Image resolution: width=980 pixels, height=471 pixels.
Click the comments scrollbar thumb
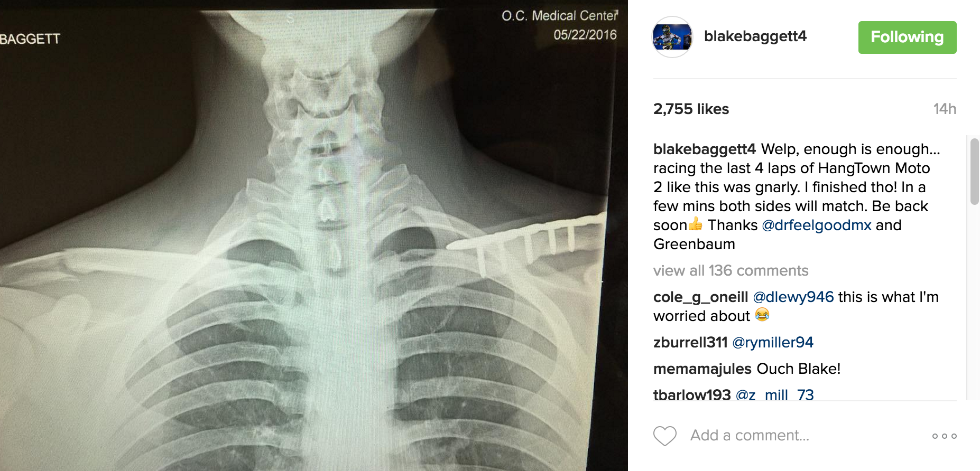pos(974,171)
